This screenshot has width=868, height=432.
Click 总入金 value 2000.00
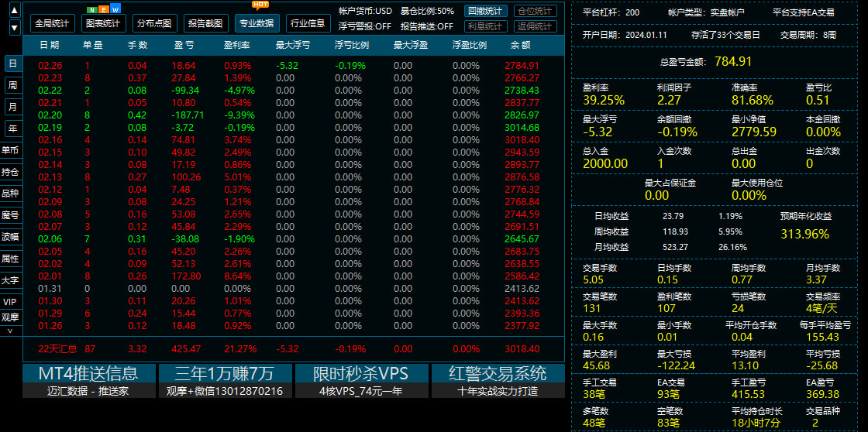[605, 163]
